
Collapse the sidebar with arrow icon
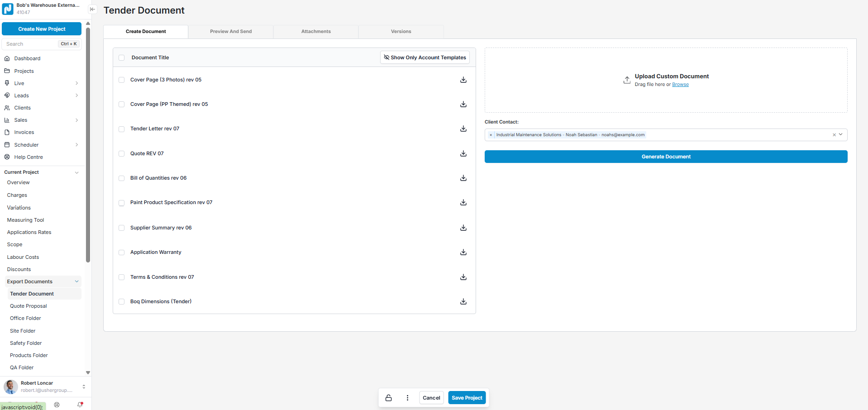(92, 10)
